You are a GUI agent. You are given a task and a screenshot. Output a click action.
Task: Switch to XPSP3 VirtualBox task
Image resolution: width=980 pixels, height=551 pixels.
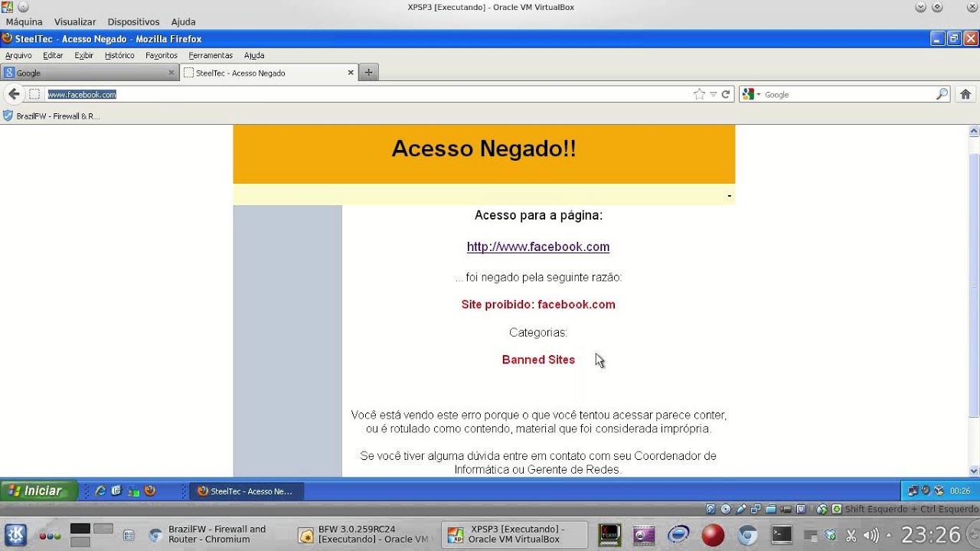click(x=514, y=534)
